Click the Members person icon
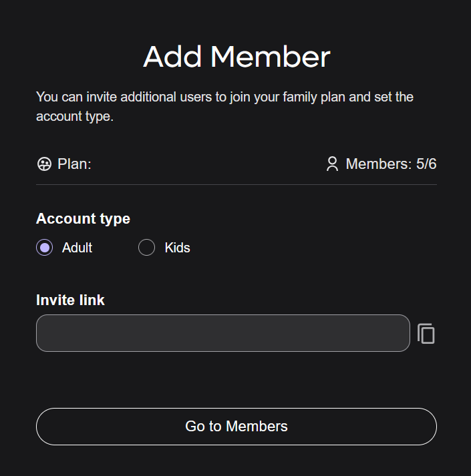 click(x=332, y=164)
